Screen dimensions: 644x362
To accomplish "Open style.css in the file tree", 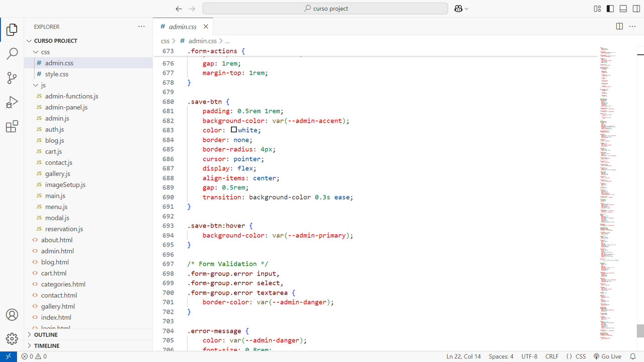I will 89,74.
